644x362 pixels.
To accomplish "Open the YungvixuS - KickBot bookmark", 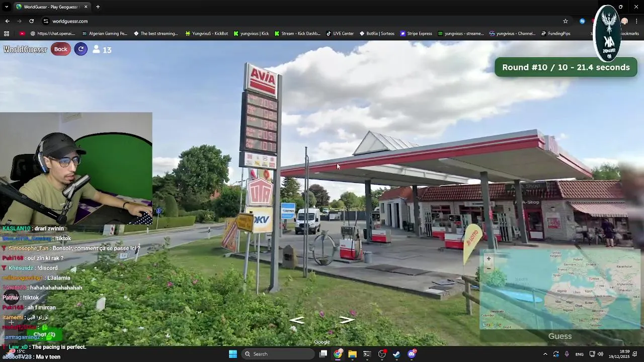I will (x=207, y=34).
